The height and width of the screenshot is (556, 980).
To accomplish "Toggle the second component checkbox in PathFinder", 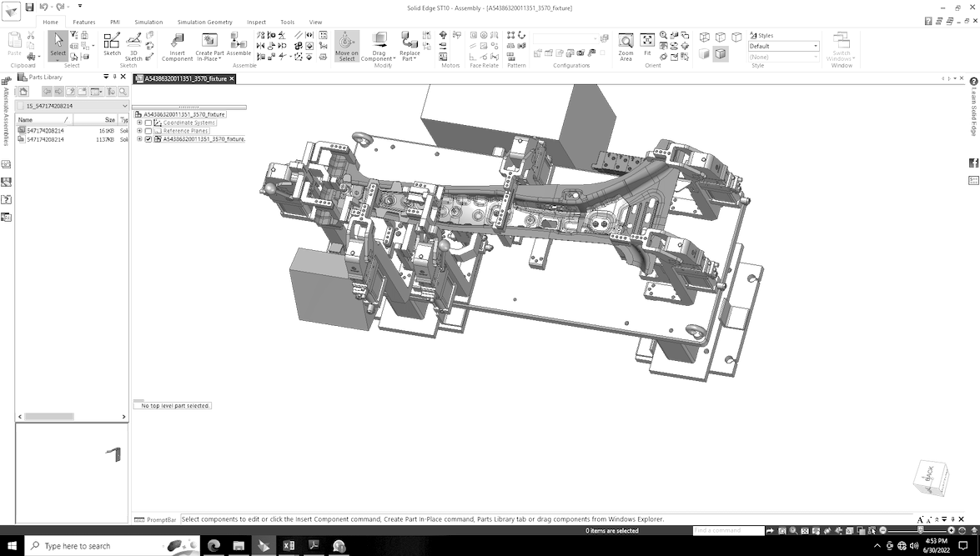I will click(x=139, y=131).
